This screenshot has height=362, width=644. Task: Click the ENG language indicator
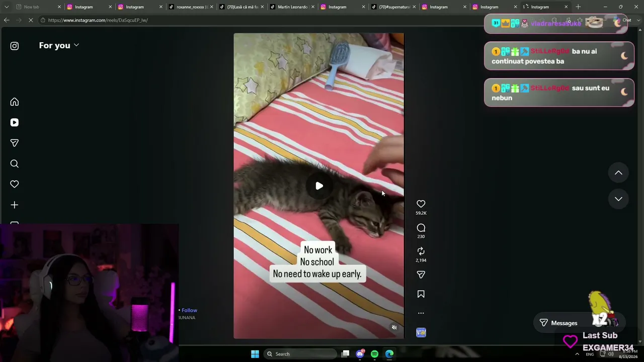click(x=590, y=354)
